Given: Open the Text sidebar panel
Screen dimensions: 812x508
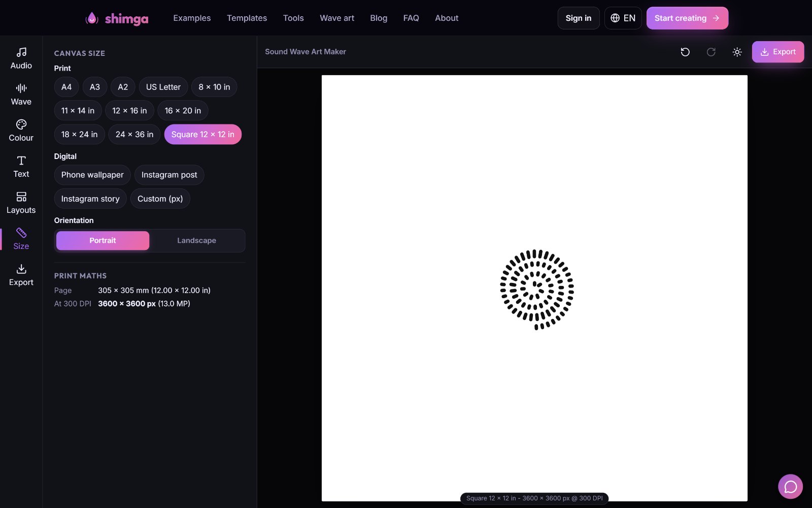Looking at the screenshot, I should [x=21, y=167].
